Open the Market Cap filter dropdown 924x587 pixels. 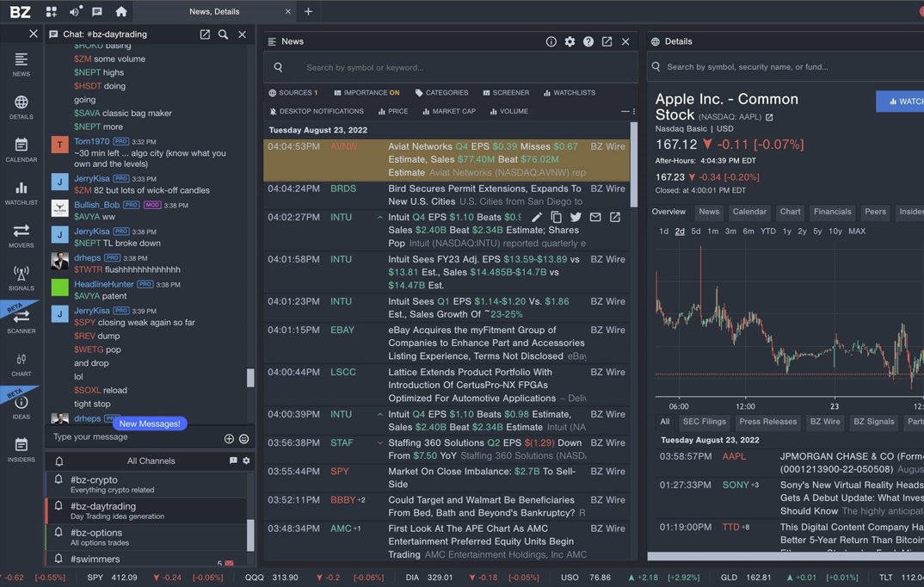pos(449,111)
